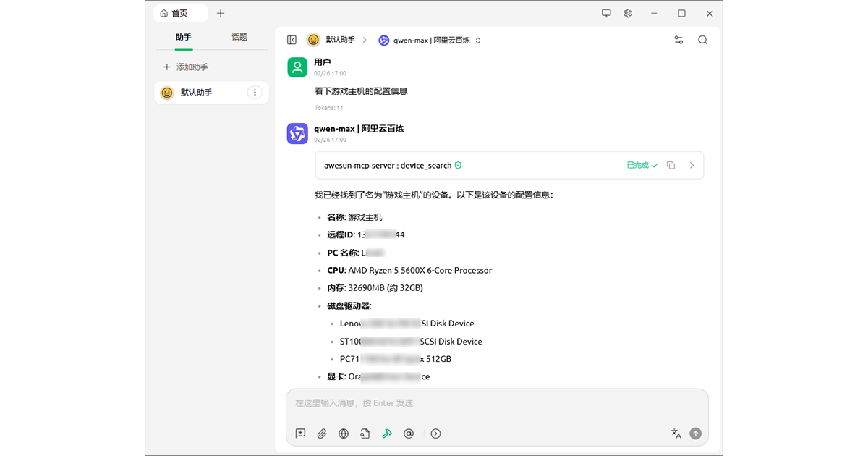
Task: Minimize the application window
Action: (654, 13)
